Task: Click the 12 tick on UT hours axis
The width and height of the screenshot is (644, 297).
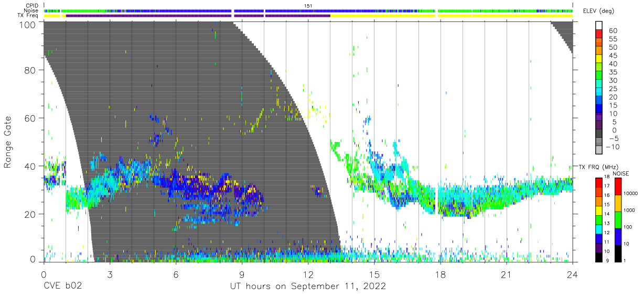Action: click(308, 274)
